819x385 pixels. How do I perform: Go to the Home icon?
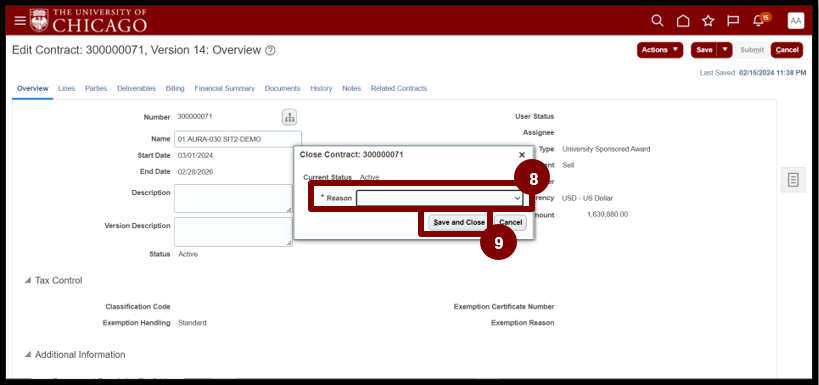(683, 21)
